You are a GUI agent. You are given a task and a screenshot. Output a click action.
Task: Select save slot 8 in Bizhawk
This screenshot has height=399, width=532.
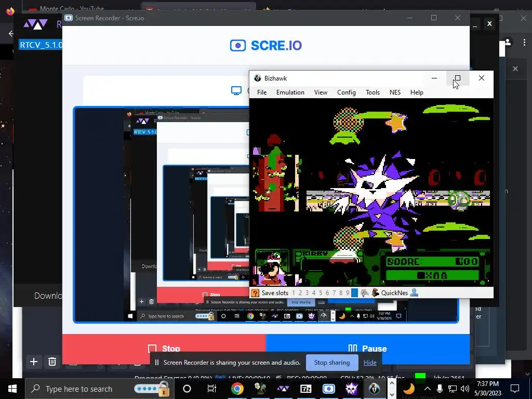click(341, 293)
